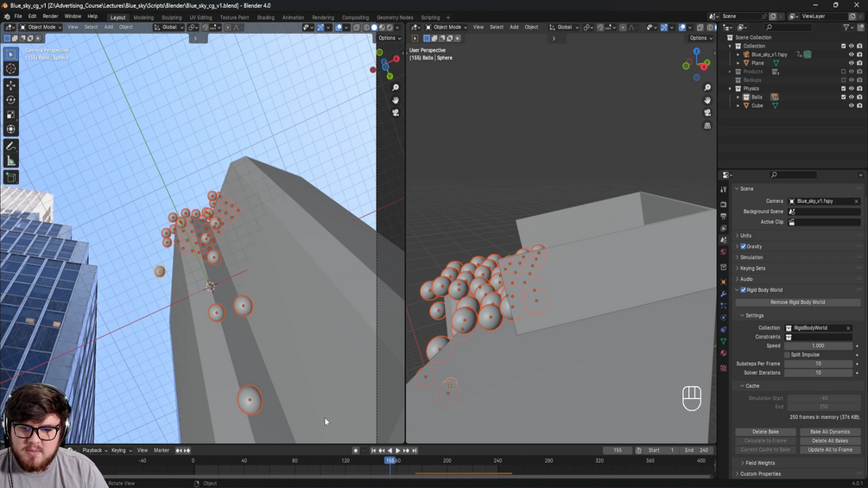This screenshot has width=868, height=488.
Task: Select the Scale tool in left toolbar
Action: click(10, 115)
